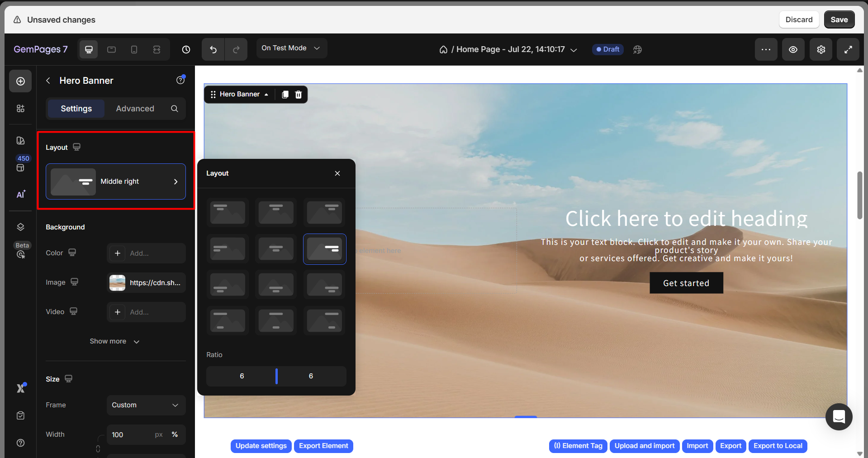Click the Discard button
Viewport: 868px width, 458px height.
pos(798,20)
